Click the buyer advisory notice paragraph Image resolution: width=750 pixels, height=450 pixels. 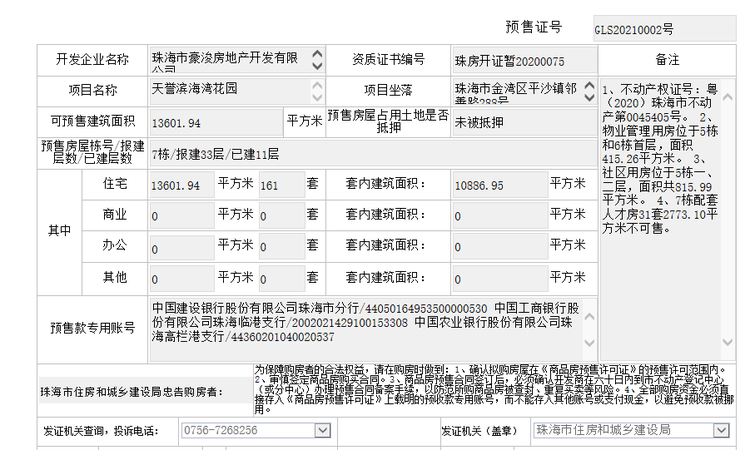click(x=493, y=390)
